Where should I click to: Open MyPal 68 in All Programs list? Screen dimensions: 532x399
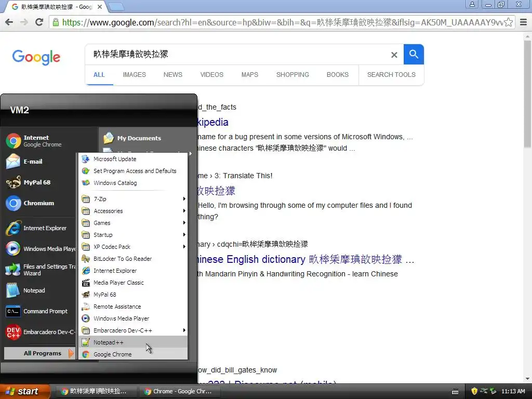[x=133, y=295]
